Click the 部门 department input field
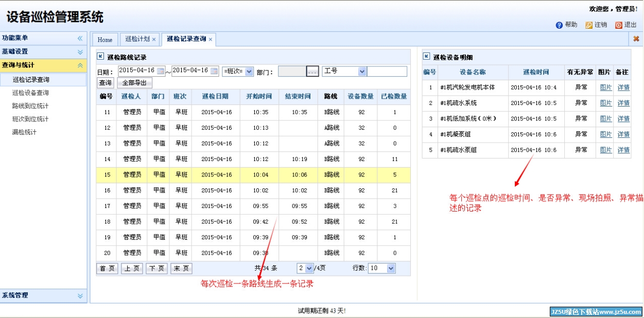This screenshot has height=318, width=644. point(292,72)
